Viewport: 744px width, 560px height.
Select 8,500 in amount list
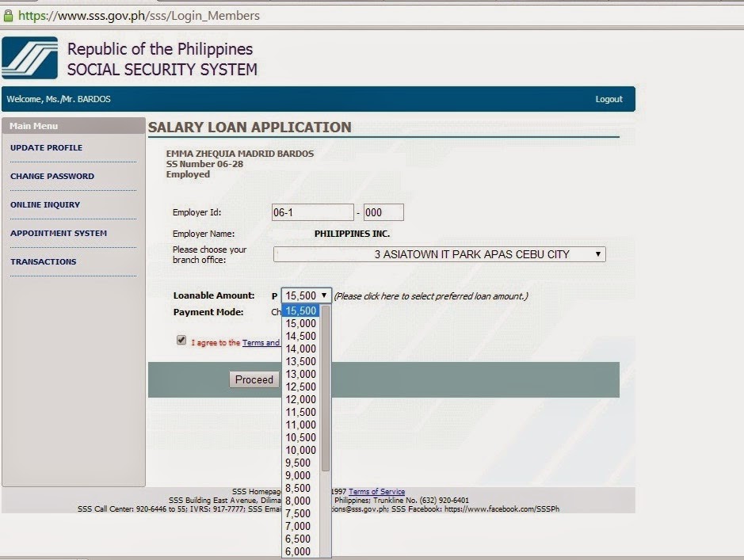(x=301, y=489)
